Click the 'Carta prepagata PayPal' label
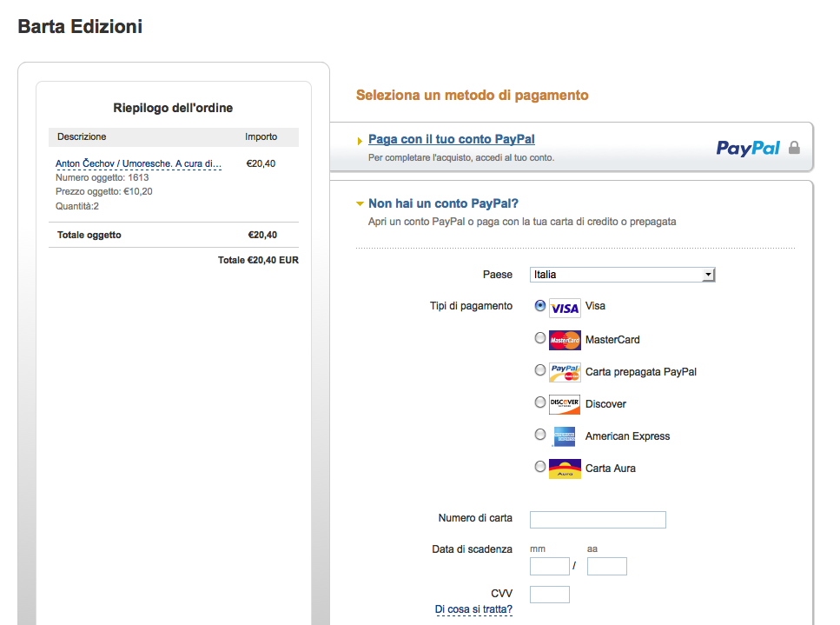 [641, 372]
